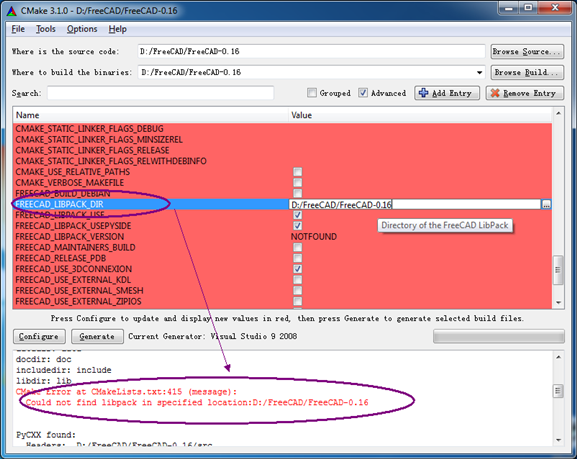Select CMAKE_STATIC_LINKER_FLAGS_RELEASE row

click(x=282, y=150)
